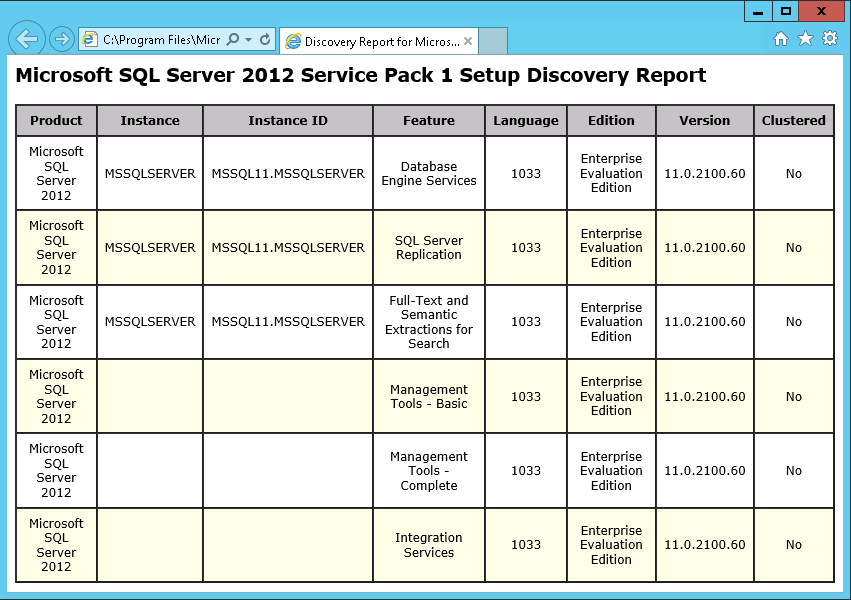
Task: Click Enterprise Evaluation Edition in Replication row
Action: coord(611,247)
